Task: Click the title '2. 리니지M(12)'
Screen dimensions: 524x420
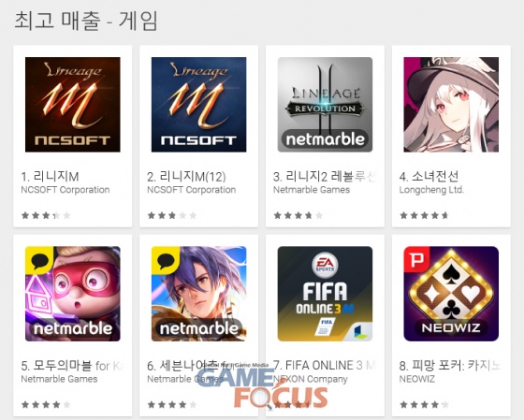Action: pyautogui.click(x=186, y=177)
